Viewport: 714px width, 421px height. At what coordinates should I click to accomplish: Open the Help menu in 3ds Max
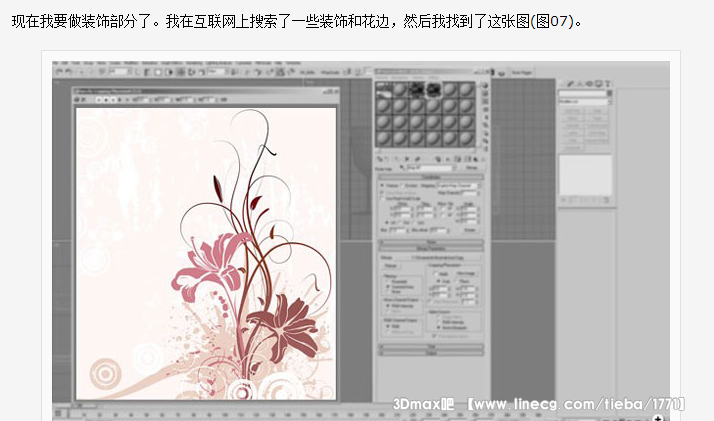pyautogui.click(x=278, y=63)
